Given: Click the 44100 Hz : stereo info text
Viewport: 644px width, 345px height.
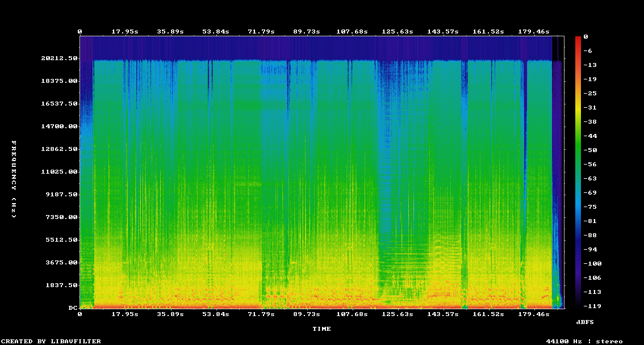Looking at the screenshot, I should point(584,341).
